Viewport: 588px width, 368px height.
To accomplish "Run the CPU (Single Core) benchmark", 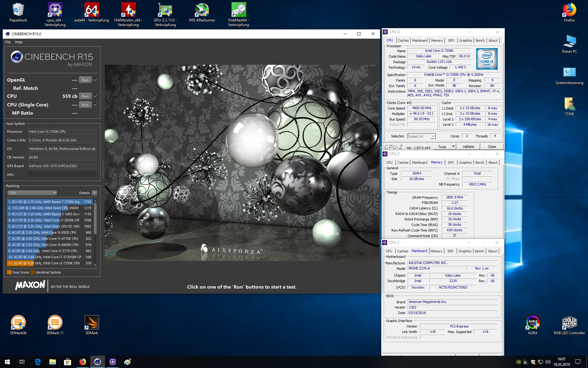I will pos(85,105).
